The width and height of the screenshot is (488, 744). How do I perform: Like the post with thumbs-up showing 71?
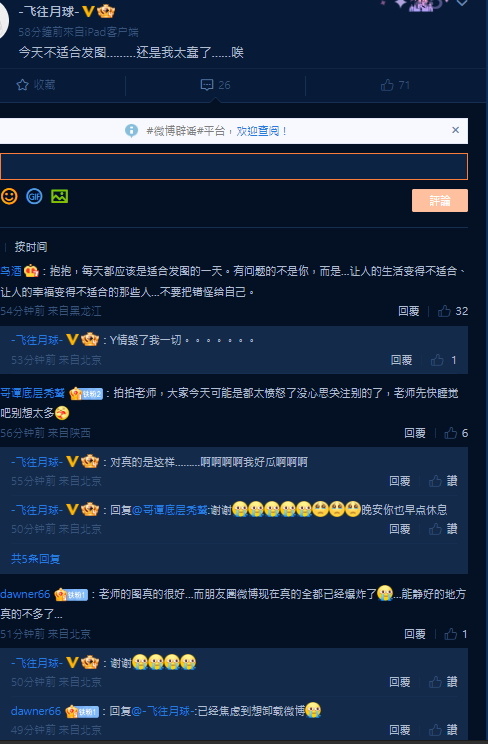pyautogui.click(x=387, y=85)
